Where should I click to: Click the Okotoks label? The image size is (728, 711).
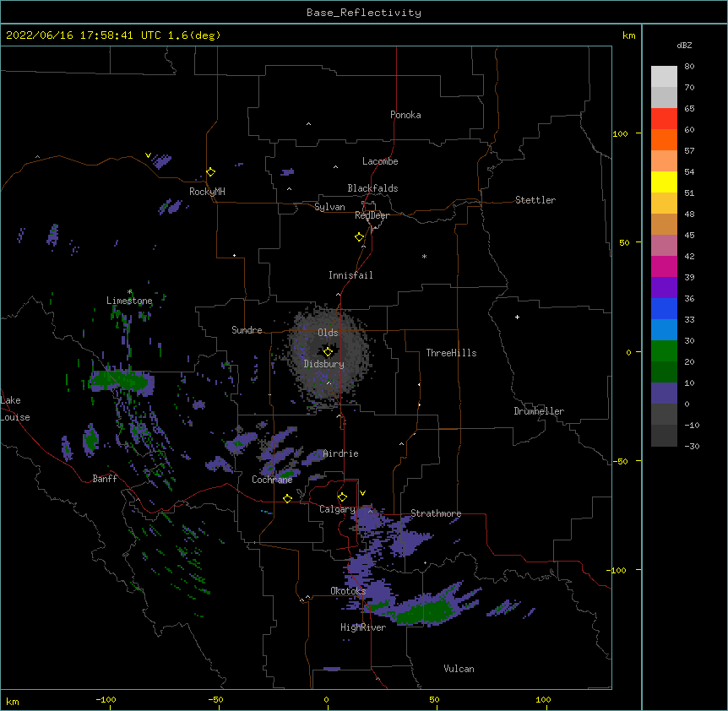[x=348, y=591]
